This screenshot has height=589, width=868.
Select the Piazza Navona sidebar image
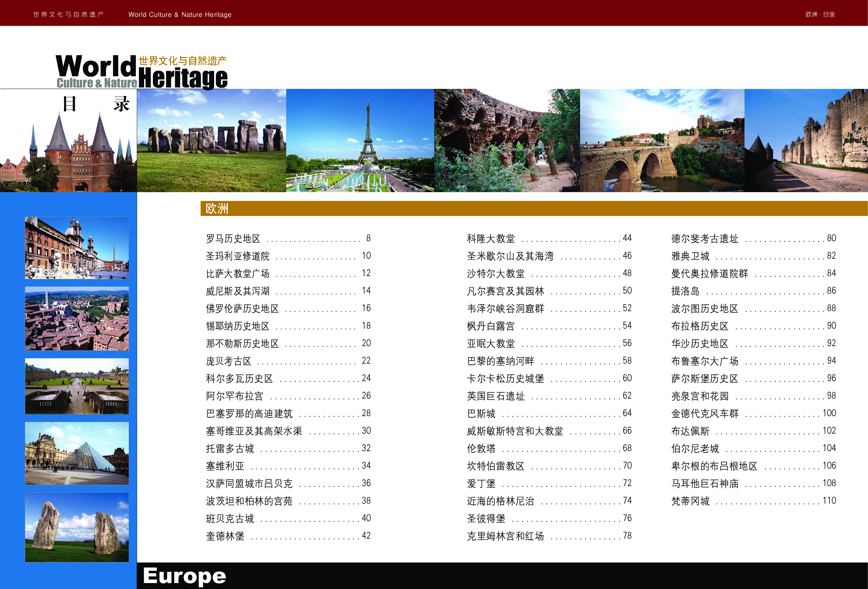[76, 247]
